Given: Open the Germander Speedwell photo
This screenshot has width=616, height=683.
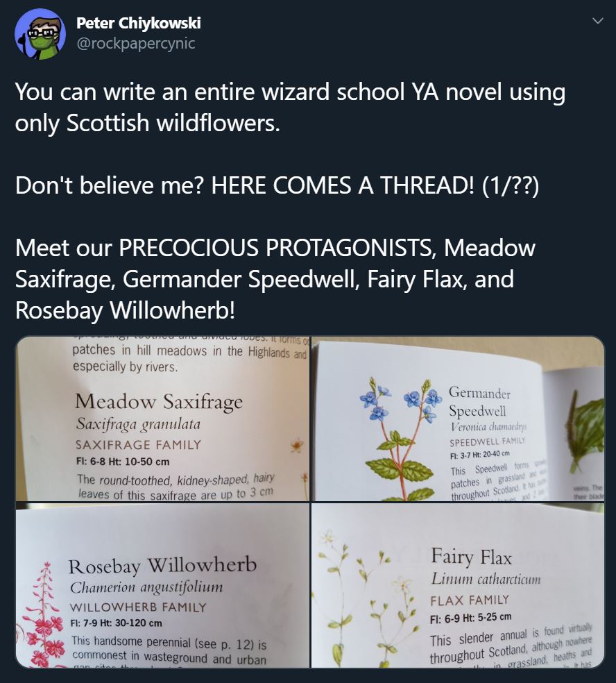Looking at the screenshot, I should coord(458,419).
